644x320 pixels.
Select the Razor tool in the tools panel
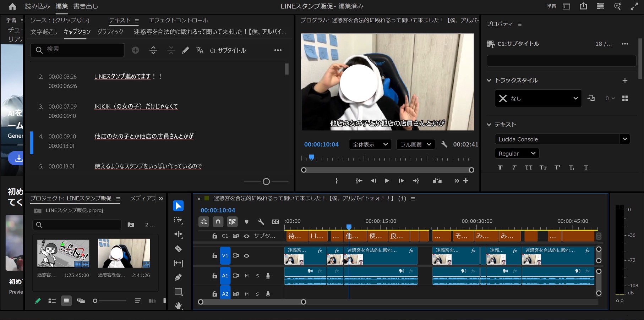coord(178,249)
